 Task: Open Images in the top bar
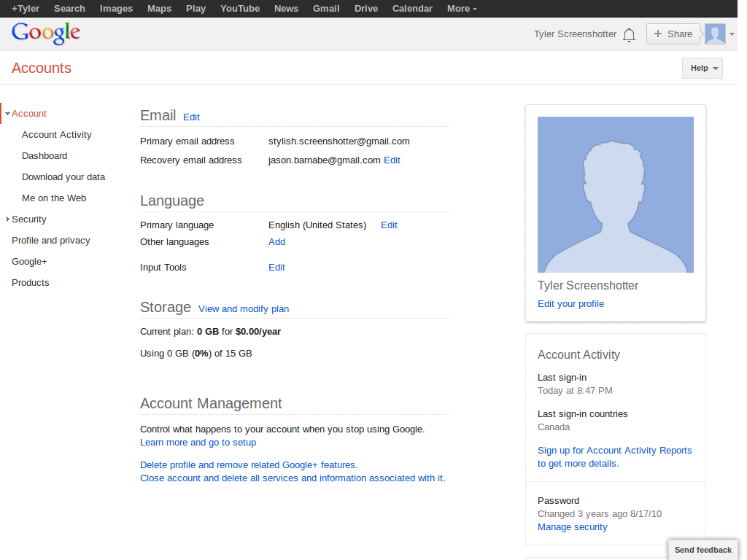click(116, 9)
